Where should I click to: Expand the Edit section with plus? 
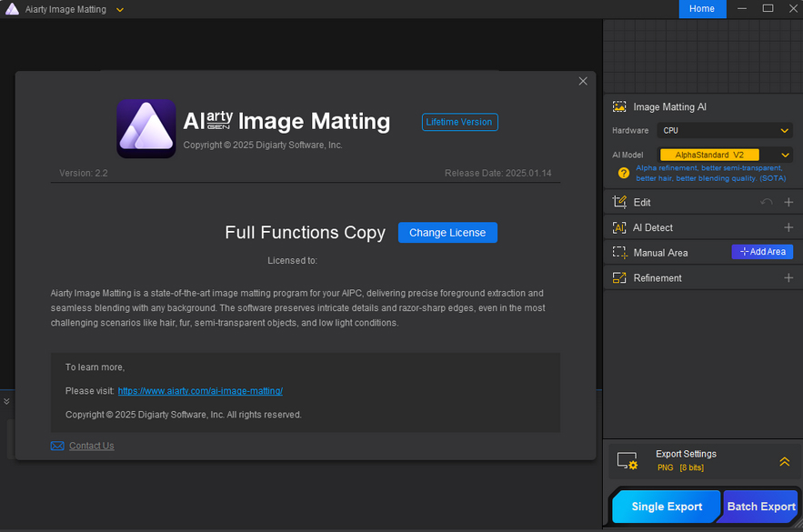coord(788,202)
